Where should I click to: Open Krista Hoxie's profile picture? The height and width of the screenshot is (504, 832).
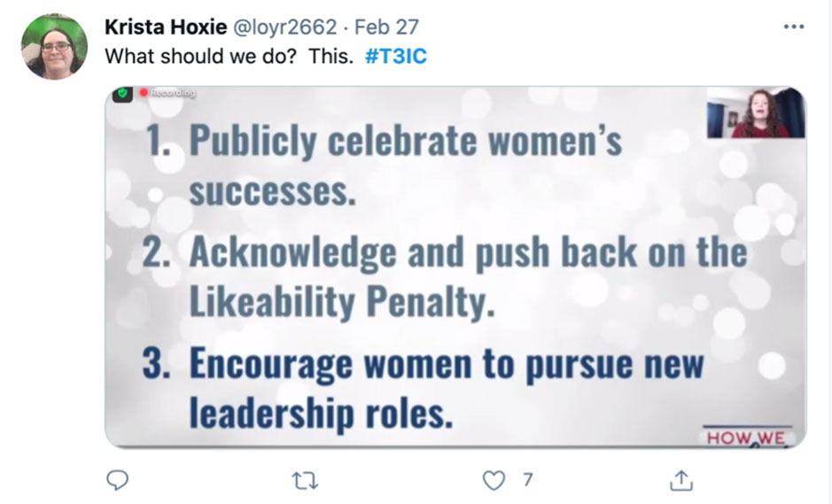point(54,46)
